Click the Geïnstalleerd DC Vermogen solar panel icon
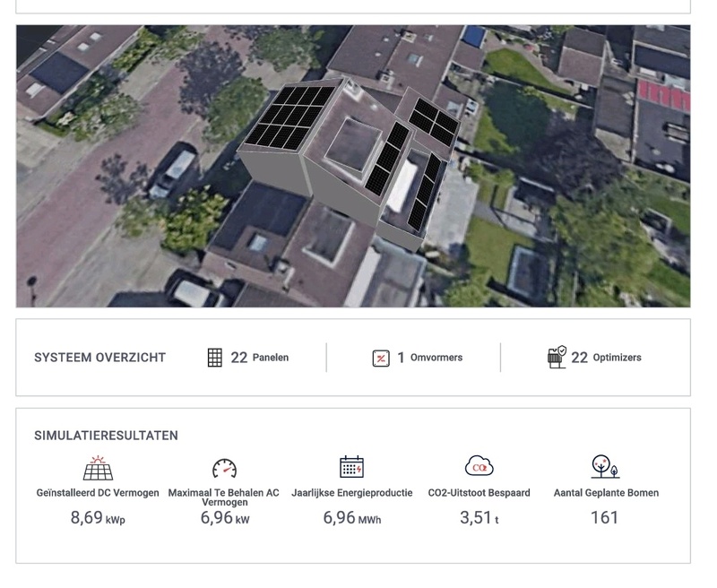Viewport: 717px width, 588px height. pyautogui.click(x=96, y=468)
